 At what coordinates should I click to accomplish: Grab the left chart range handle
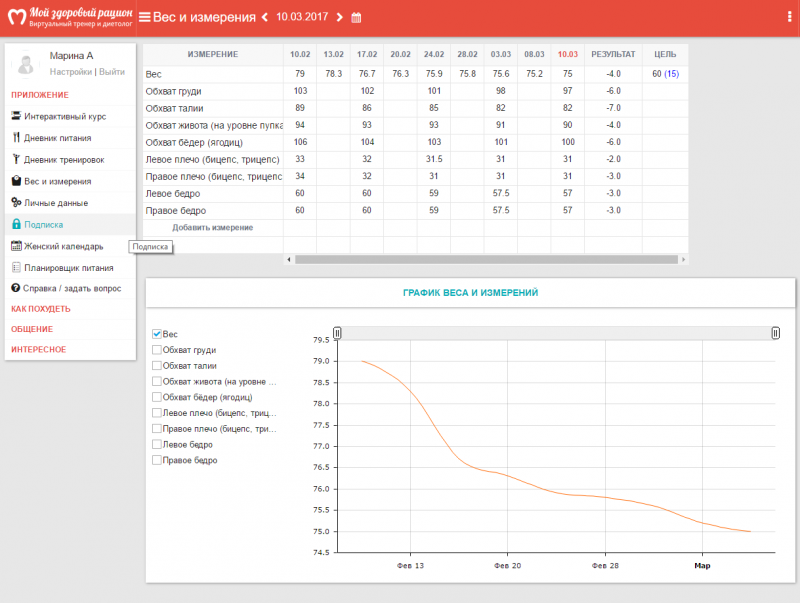pos(337,333)
